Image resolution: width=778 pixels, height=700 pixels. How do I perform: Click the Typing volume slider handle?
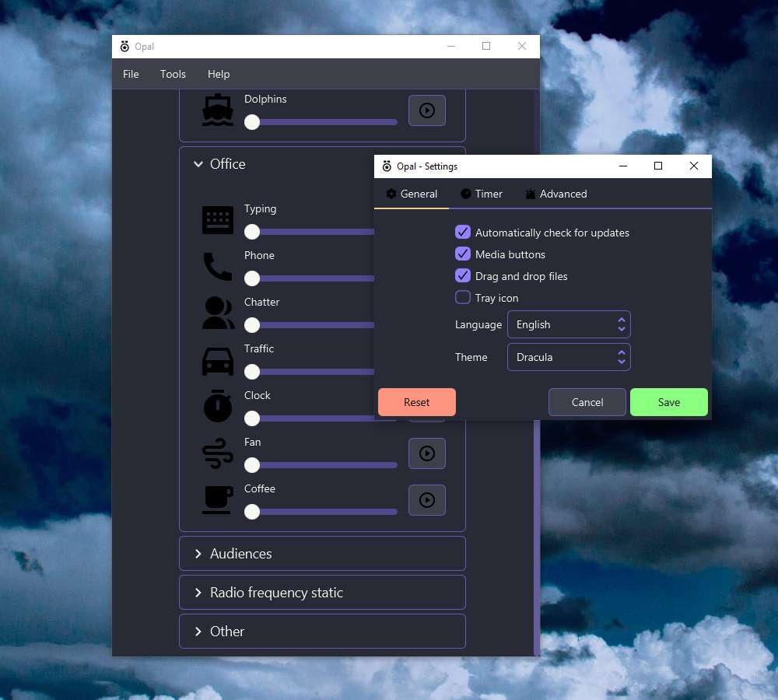pos(252,232)
